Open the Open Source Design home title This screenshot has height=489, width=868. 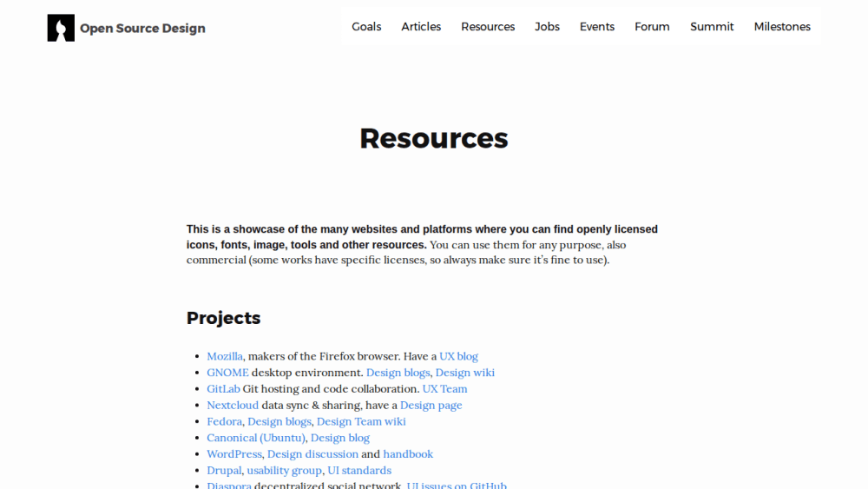tap(142, 29)
